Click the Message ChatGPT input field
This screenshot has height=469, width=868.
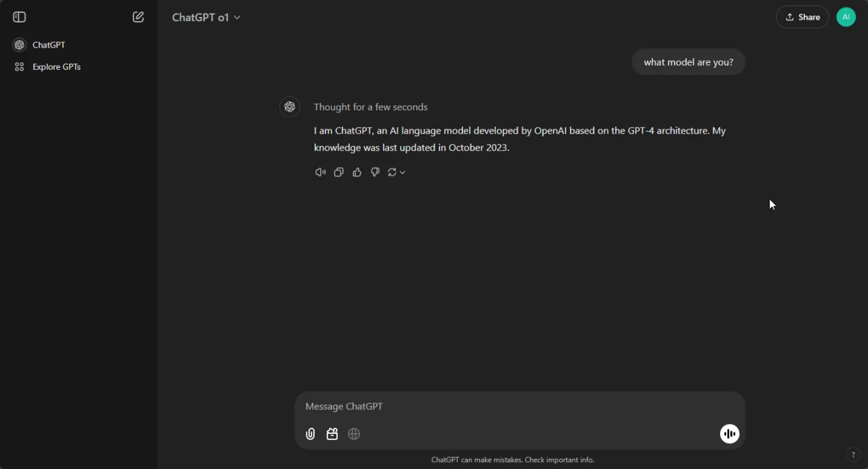click(519, 406)
